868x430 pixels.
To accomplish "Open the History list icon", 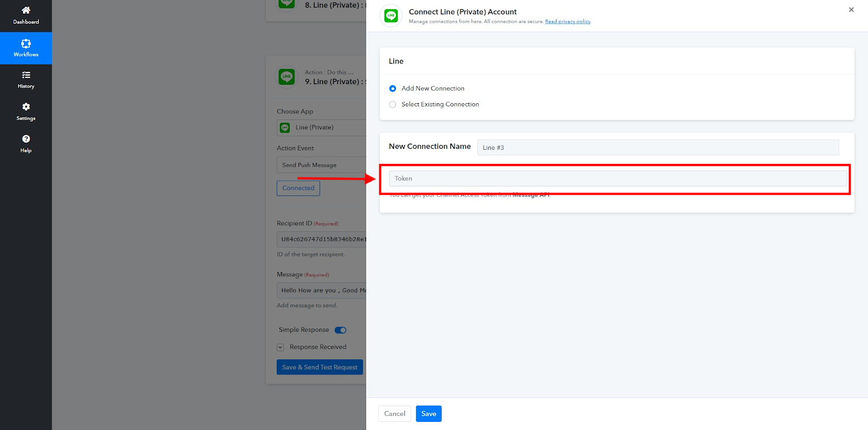I will point(26,75).
